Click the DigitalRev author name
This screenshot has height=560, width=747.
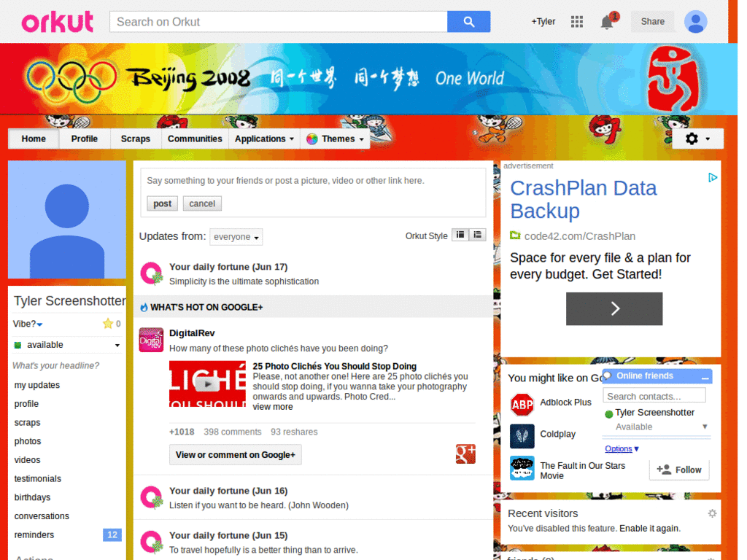(192, 332)
